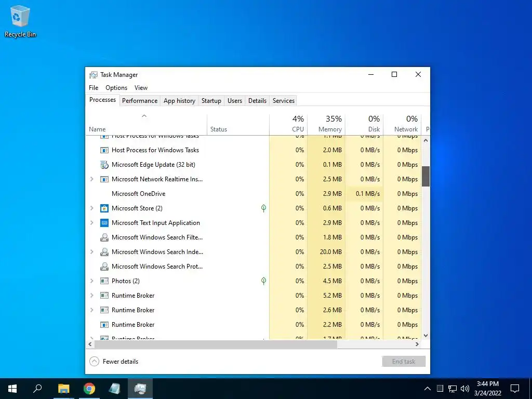The image size is (532, 399).
Task: Click the Microsoft Store process icon
Action: tap(104, 208)
